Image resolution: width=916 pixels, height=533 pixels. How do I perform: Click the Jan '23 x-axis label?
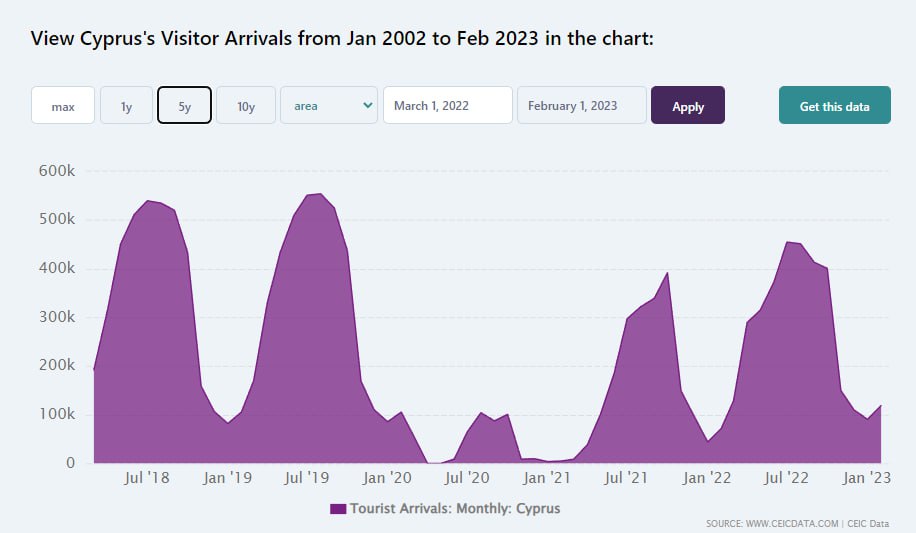(x=867, y=478)
